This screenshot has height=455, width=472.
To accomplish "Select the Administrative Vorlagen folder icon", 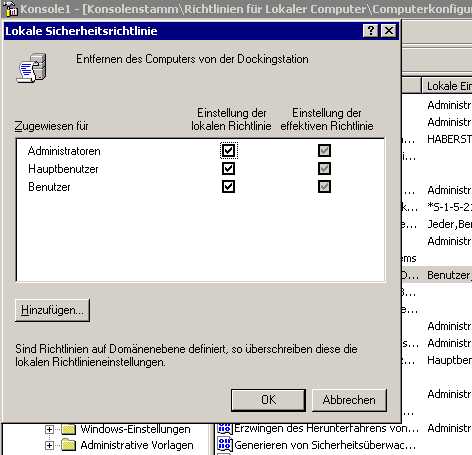I will [x=69, y=445].
